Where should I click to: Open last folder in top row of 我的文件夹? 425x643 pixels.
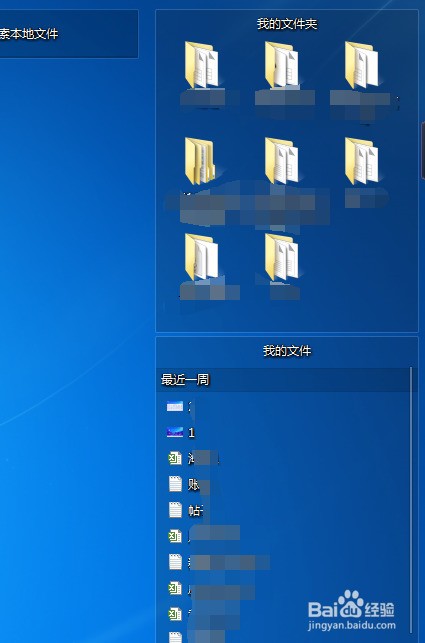pos(361,66)
